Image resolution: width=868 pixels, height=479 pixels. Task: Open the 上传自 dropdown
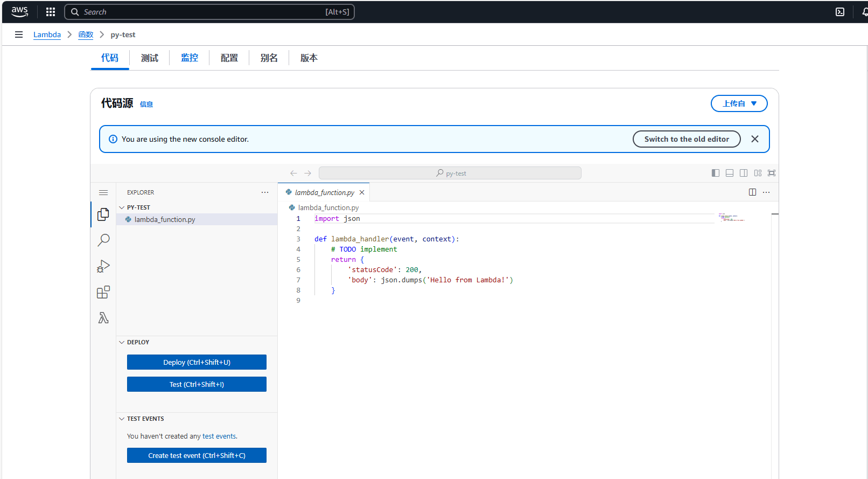(x=739, y=103)
